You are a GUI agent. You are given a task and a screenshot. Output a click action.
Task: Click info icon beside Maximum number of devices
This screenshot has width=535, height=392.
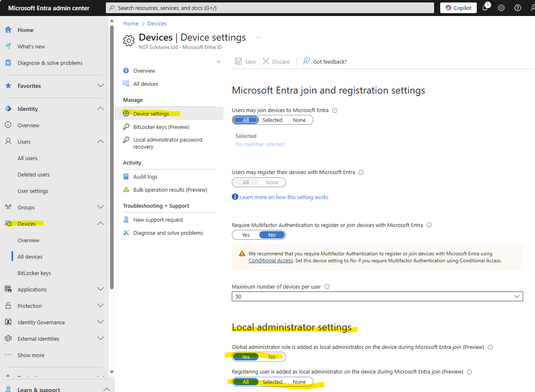pos(327,287)
